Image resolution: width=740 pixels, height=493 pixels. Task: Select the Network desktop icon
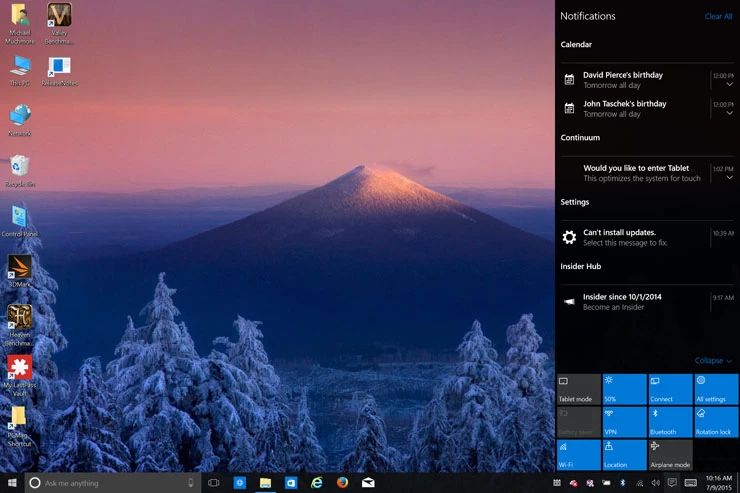click(20, 121)
